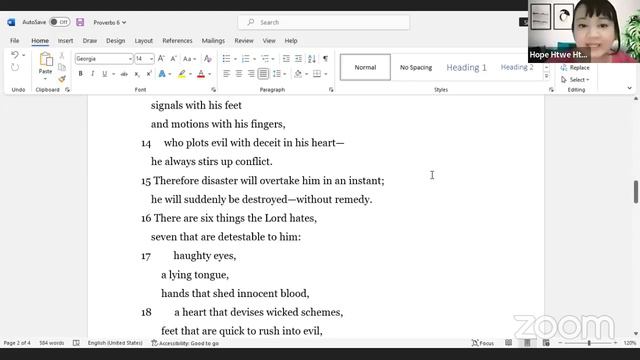The height and width of the screenshot is (360, 640).
Task: Click the Search box
Action: pyautogui.click(x=324, y=22)
